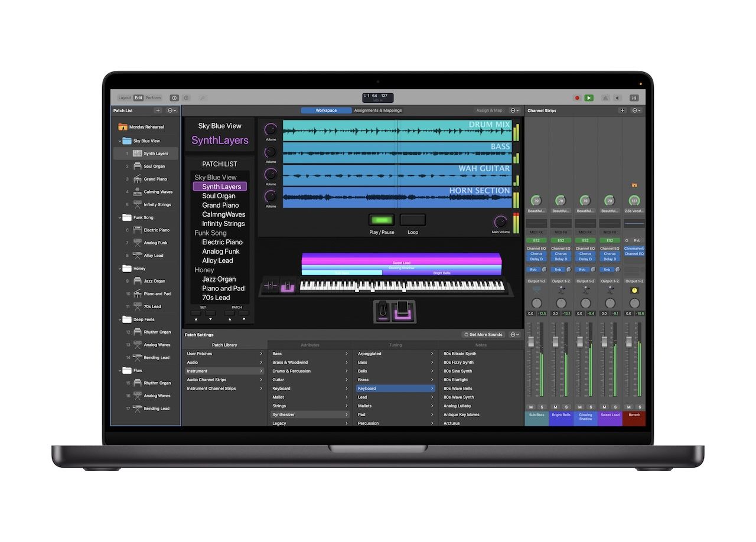Switch to Perform mode
This screenshot has height=542, width=756.
pyautogui.click(x=153, y=98)
